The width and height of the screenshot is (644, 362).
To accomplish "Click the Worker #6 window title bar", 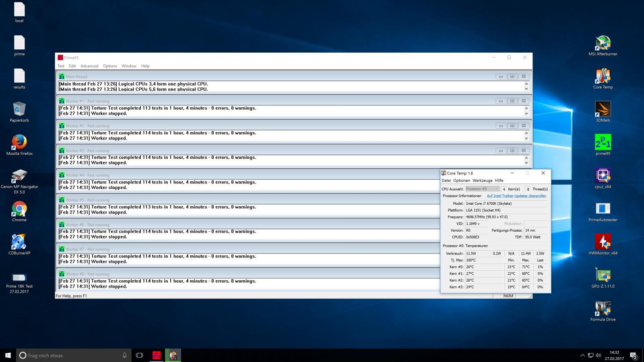I will click(248, 224).
